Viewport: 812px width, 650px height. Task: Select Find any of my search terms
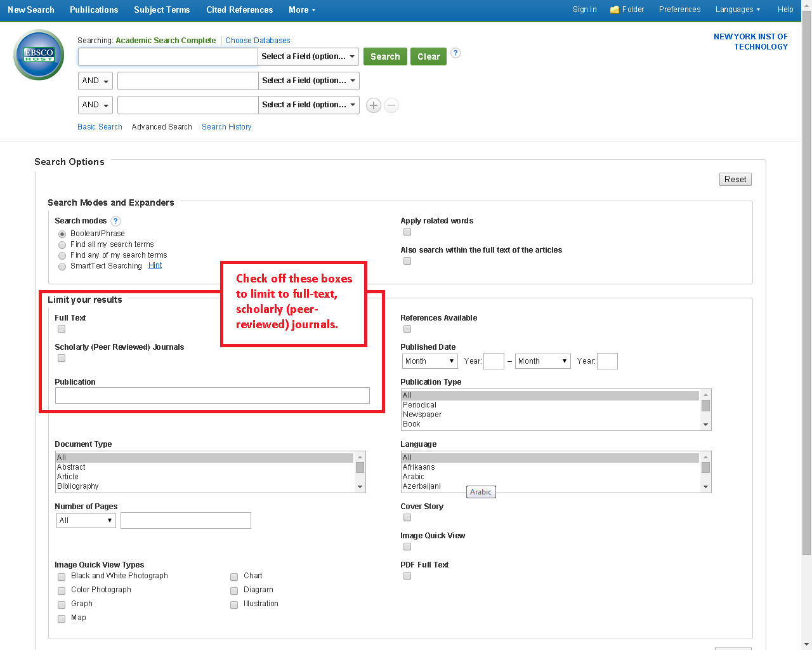tap(62, 256)
